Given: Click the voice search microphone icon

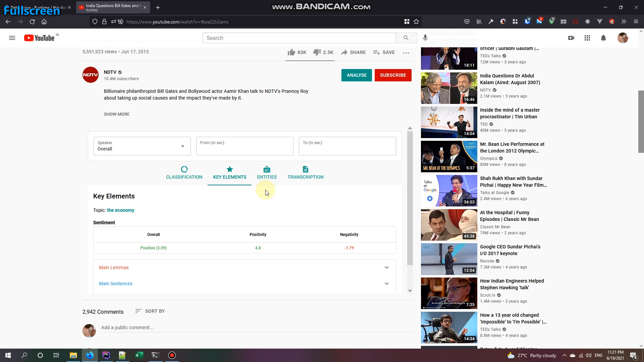Looking at the screenshot, I should 425,38.
